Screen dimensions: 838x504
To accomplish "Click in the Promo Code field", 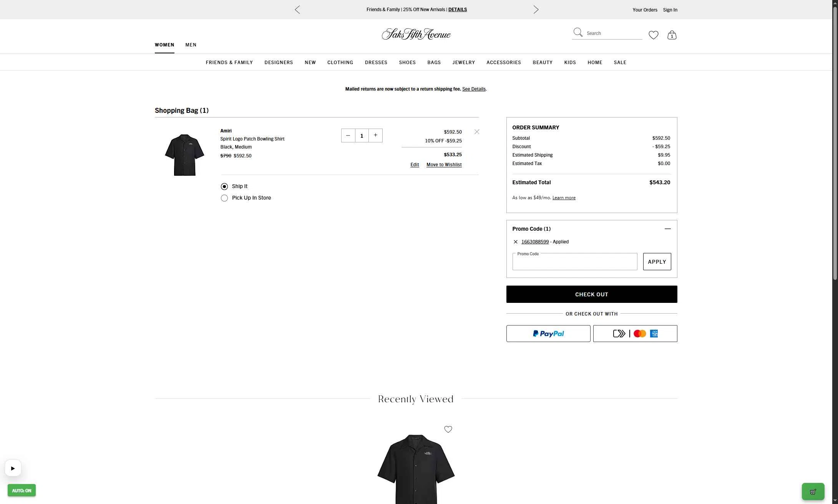I will 574,262.
